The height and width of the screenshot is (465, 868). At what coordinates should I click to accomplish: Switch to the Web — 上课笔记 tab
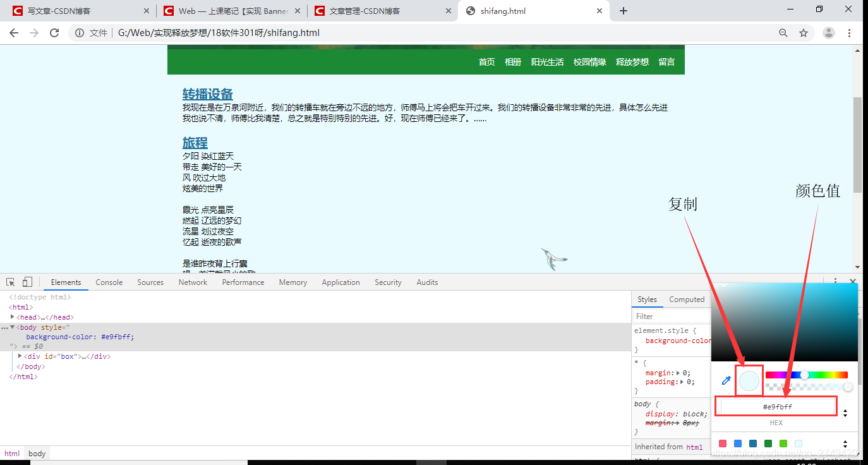tap(231, 11)
